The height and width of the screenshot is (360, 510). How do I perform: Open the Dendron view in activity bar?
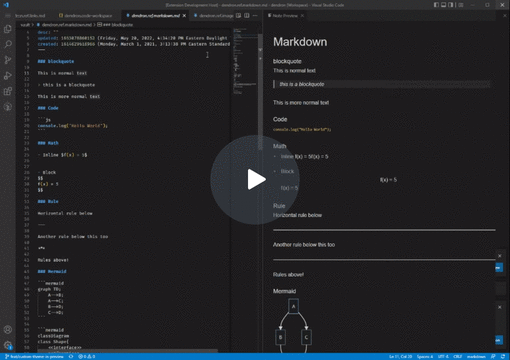coord(8,107)
